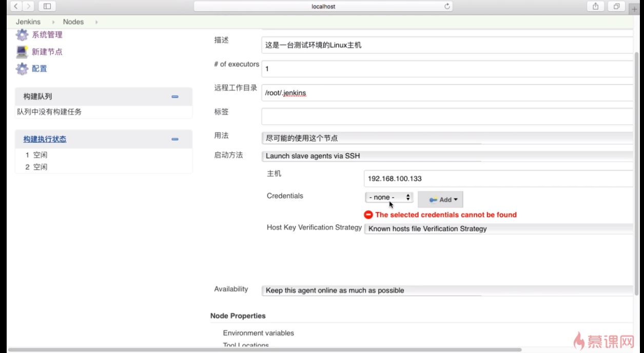Open the 用法 dropdown

[447, 138]
